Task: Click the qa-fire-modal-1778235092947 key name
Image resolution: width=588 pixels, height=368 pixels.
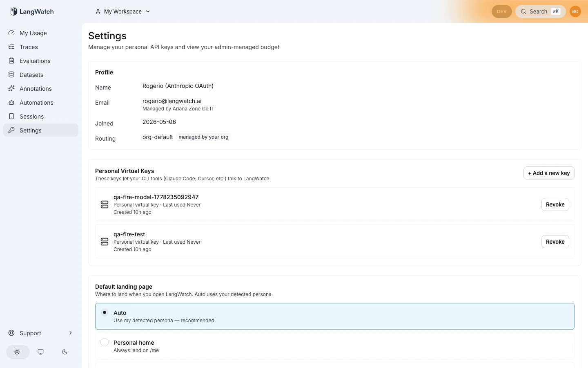Action: pyautogui.click(x=156, y=197)
